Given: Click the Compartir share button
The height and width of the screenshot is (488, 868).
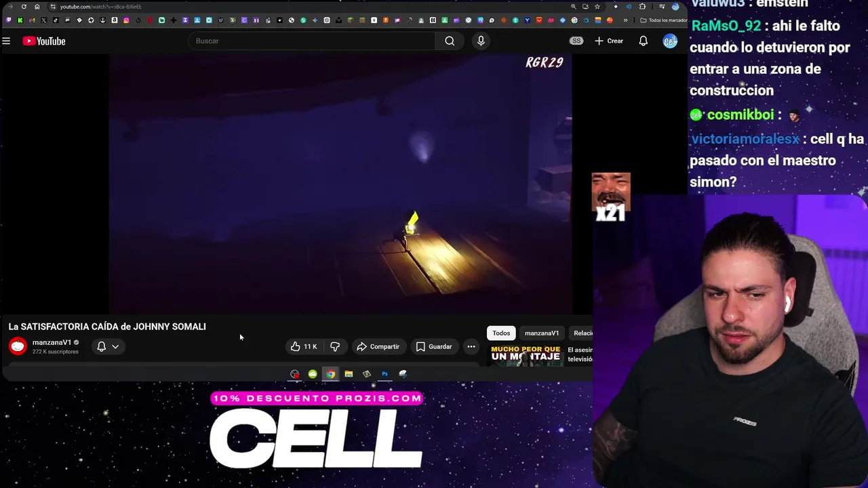Looking at the screenshot, I should pos(378,346).
